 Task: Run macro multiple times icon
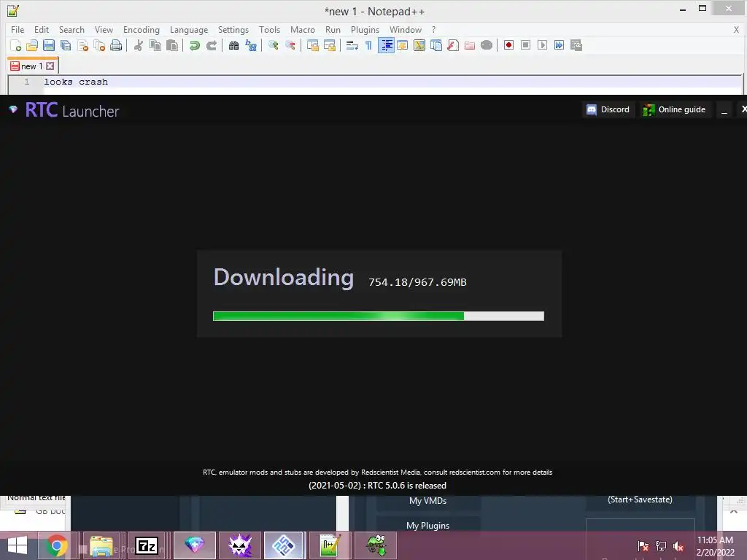coord(560,45)
